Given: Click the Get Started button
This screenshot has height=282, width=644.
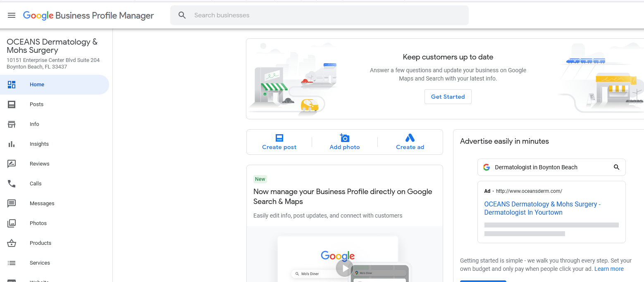Looking at the screenshot, I should click(x=448, y=97).
